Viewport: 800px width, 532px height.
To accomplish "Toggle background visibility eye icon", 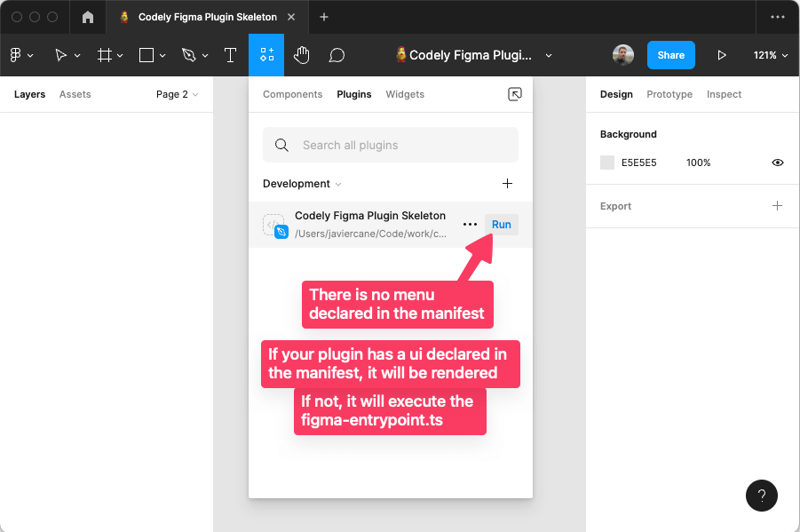I will click(778, 163).
